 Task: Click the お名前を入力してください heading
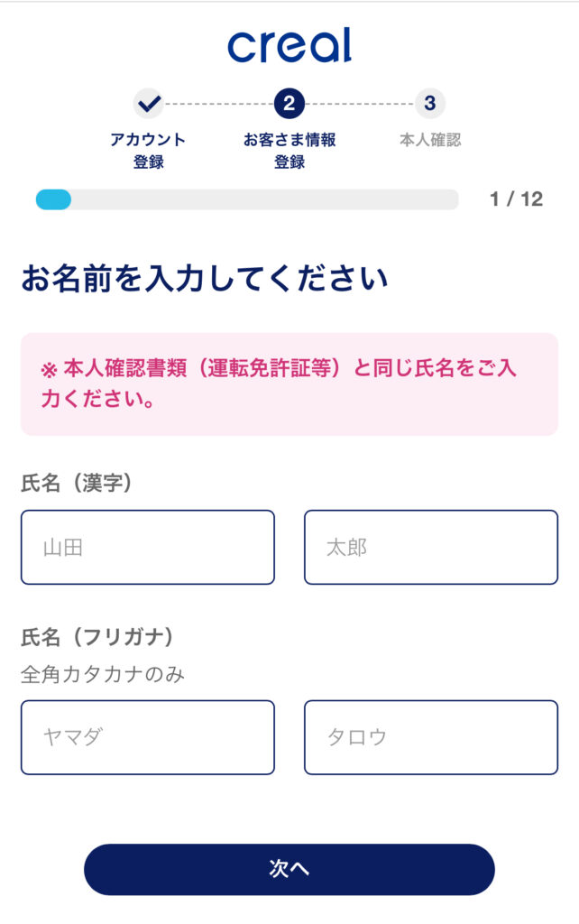pos(205,278)
